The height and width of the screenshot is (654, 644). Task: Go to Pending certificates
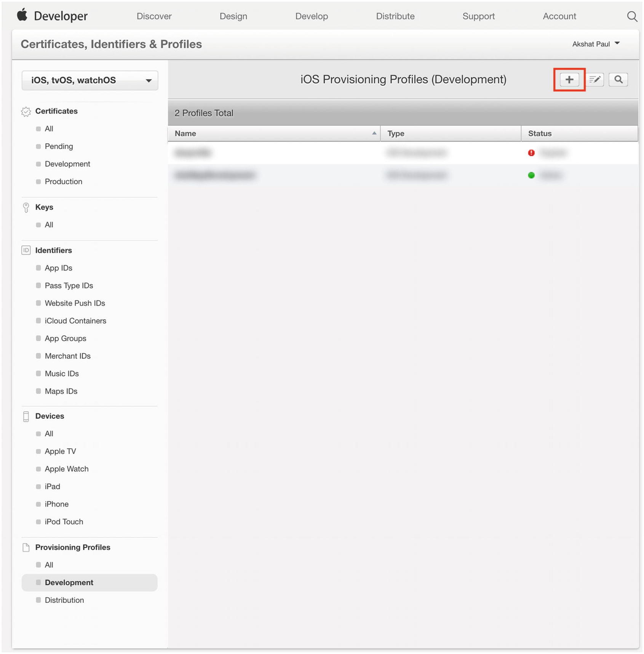[x=59, y=146]
